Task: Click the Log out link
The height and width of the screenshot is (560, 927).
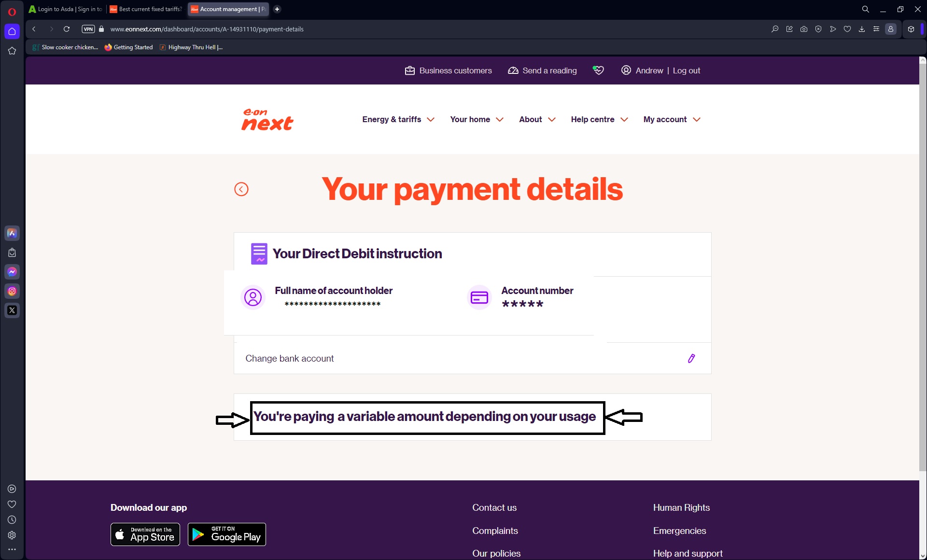Action: [687, 70]
